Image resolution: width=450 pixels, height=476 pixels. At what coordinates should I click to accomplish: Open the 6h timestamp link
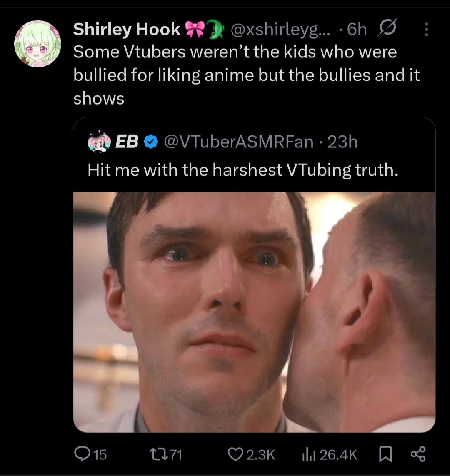[357, 30]
